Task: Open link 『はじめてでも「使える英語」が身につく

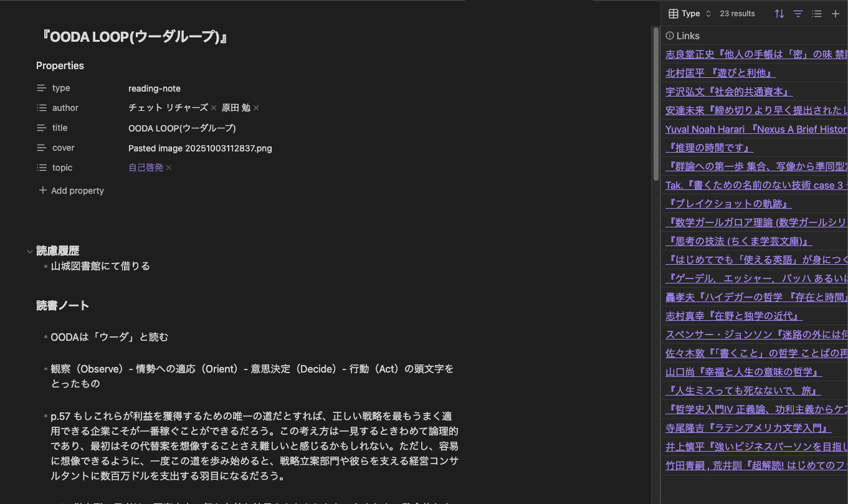Action: click(x=756, y=260)
